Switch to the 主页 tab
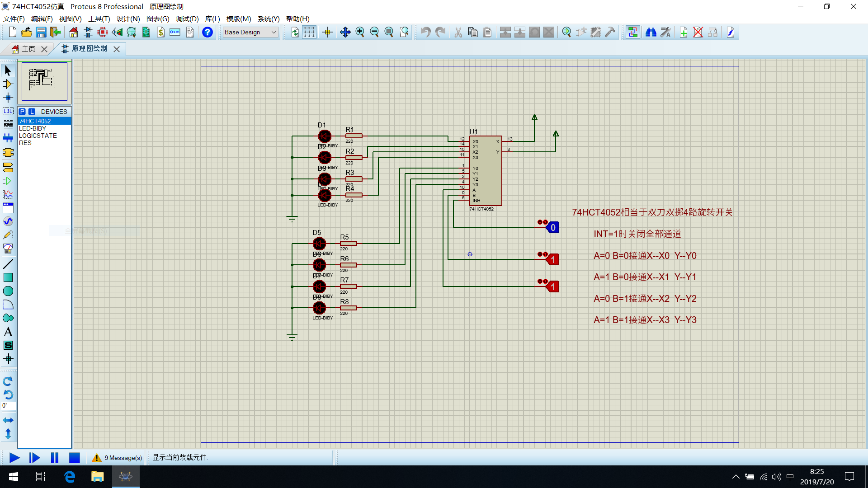Image resolution: width=868 pixels, height=488 pixels. 28,49
